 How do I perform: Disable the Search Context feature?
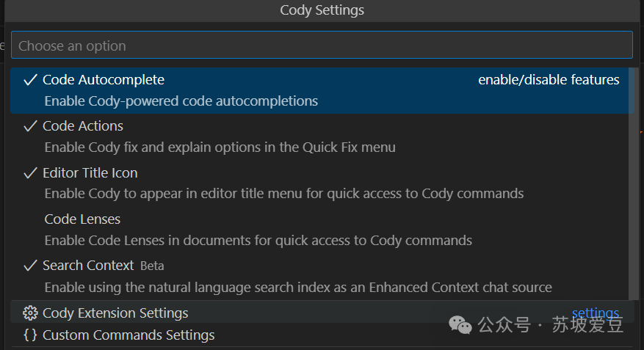[88, 266]
